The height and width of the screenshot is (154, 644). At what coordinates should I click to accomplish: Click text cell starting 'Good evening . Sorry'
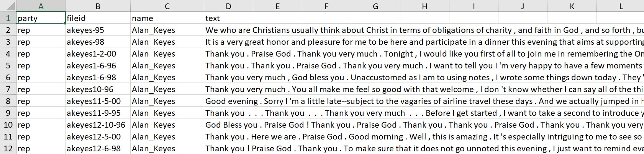pyautogui.click(x=345, y=101)
